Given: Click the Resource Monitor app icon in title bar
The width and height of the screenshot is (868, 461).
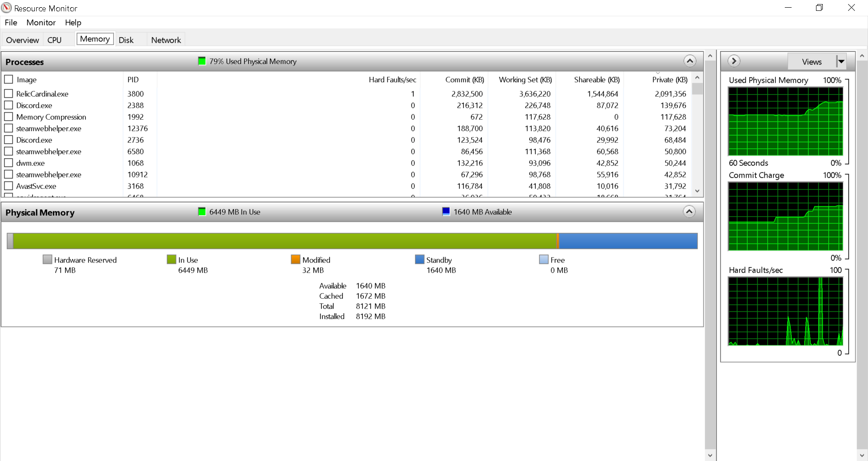Looking at the screenshot, I should (x=6, y=8).
